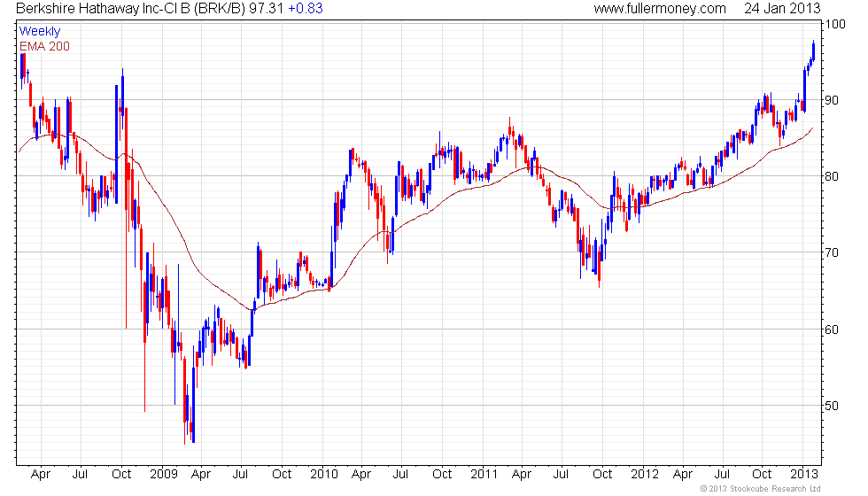
Task: Click the date '24 Jan 2013'
Action: 782,8
